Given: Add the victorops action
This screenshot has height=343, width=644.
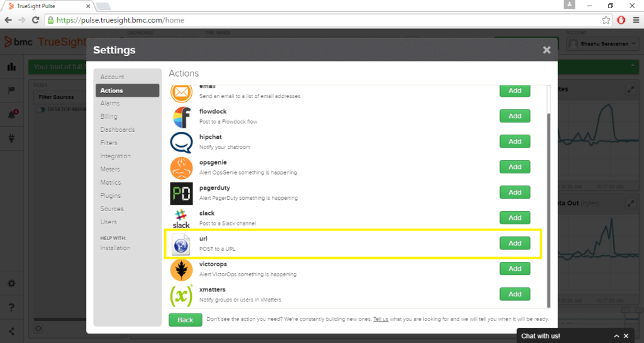Looking at the screenshot, I should pos(514,269).
